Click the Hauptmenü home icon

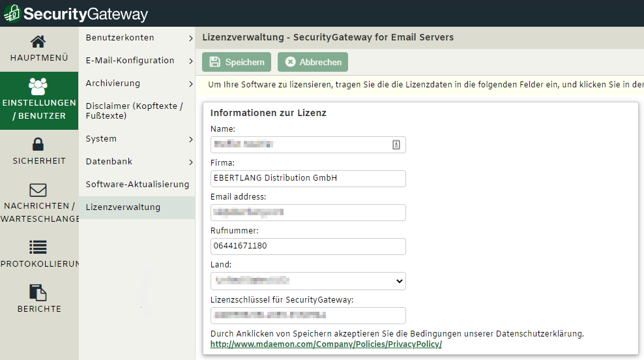point(38,42)
